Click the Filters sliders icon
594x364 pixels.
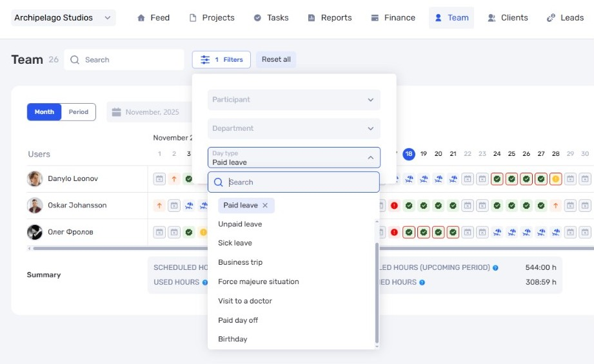[x=205, y=60]
